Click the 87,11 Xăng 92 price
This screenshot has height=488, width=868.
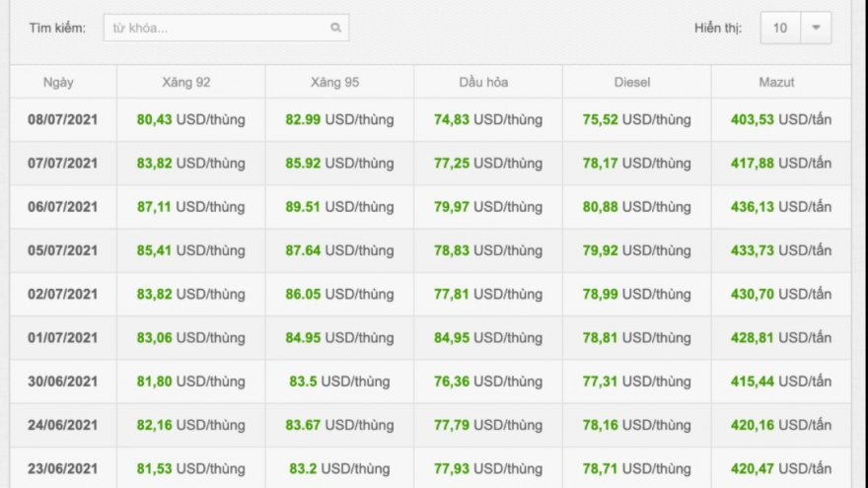pyautogui.click(x=155, y=207)
